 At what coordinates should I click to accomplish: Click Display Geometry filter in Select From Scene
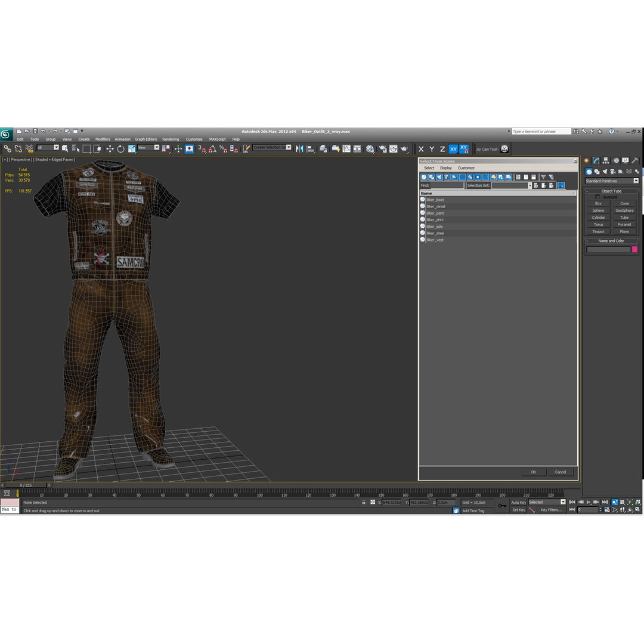click(424, 177)
